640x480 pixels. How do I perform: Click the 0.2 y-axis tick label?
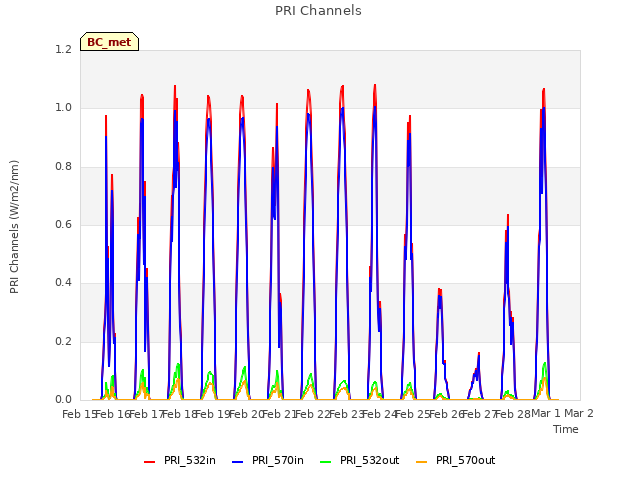tap(64, 341)
